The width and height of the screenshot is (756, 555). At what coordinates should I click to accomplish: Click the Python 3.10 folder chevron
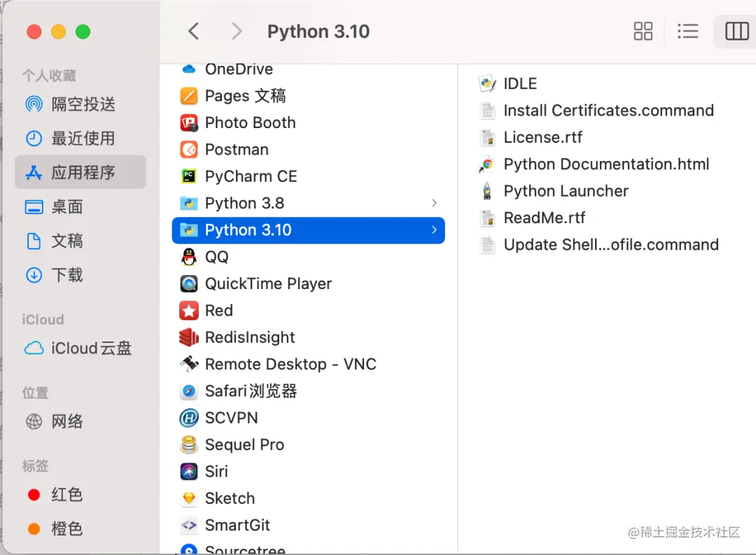434,230
